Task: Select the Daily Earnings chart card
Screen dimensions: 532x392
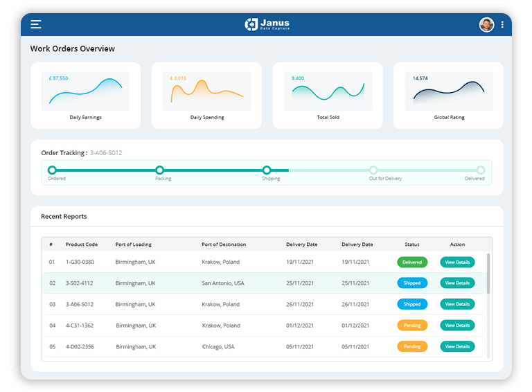Action: coord(85,95)
